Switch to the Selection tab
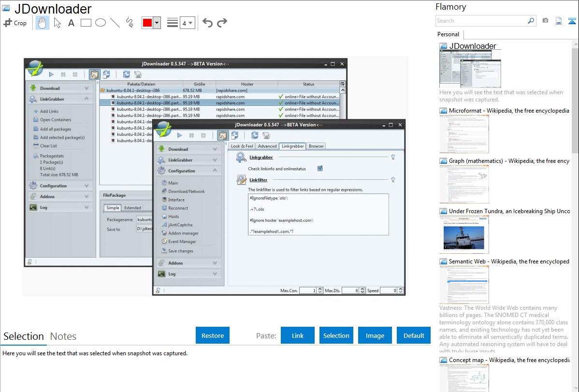Screen dimensions: 579x392 [24, 336]
